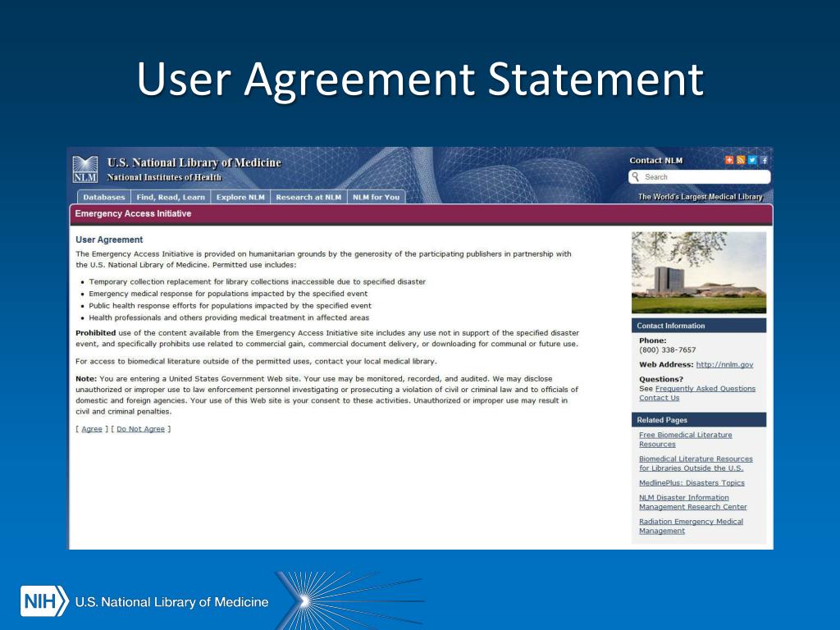Viewport: 840px width, 630px height.
Task: Click the Emergency medical response bullet
Action: [228, 294]
